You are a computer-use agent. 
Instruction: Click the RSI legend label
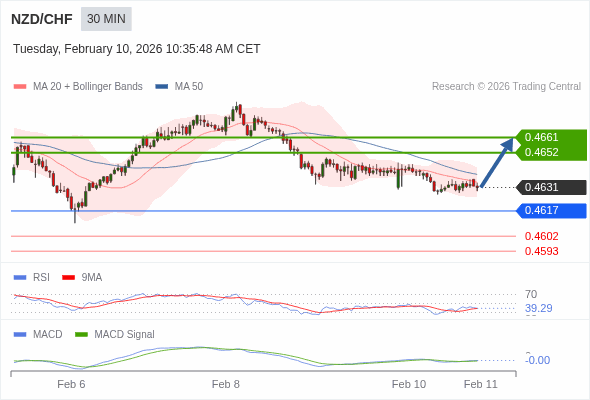click(41, 278)
